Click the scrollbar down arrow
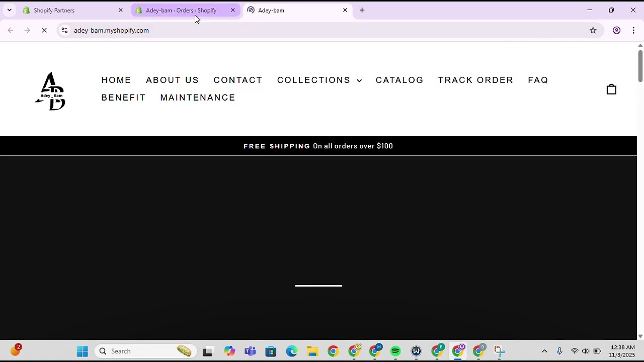Screen dimensions: 644x362 pos(640,336)
